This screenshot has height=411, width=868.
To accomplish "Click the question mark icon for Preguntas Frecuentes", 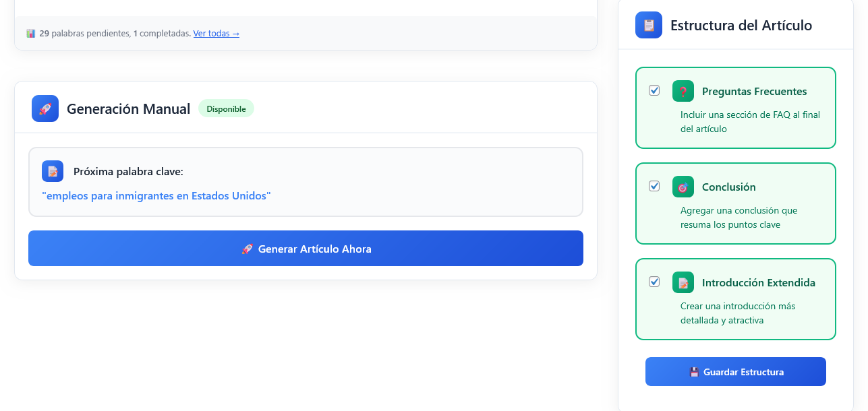I will (x=683, y=91).
